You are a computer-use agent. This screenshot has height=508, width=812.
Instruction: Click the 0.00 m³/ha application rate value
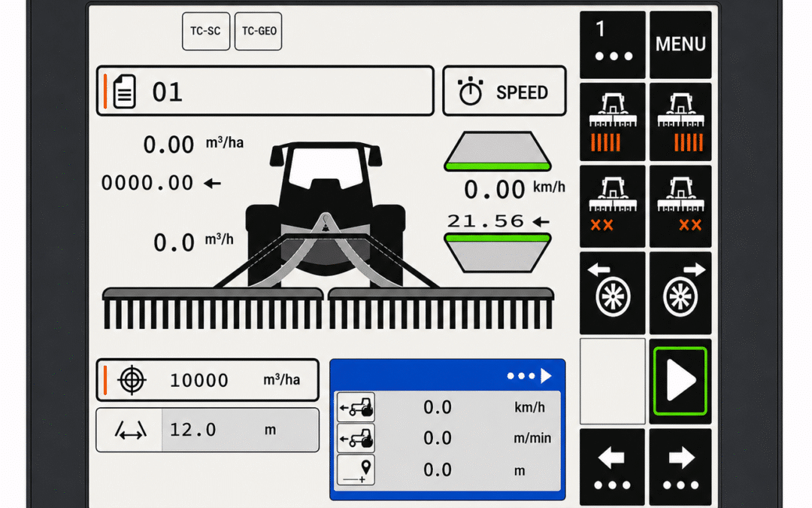[169, 144]
